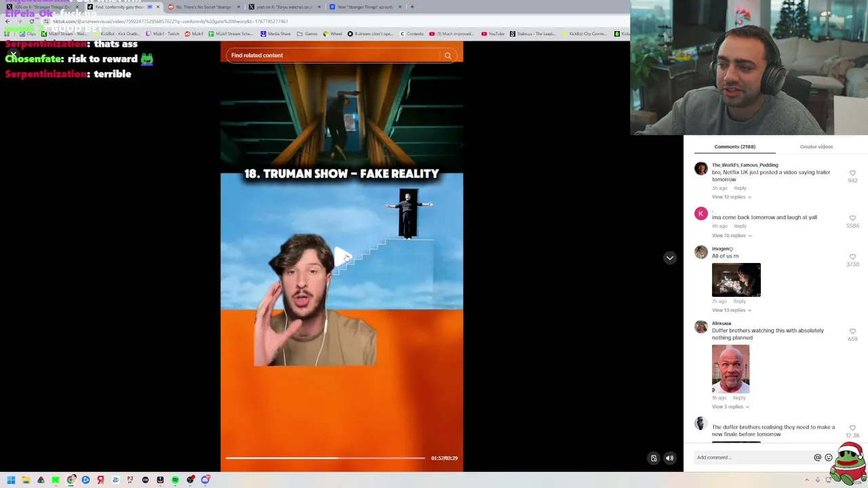The width and height of the screenshot is (868, 488).
Task: Open Imogen's profile avatar
Action: click(x=701, y=252)
